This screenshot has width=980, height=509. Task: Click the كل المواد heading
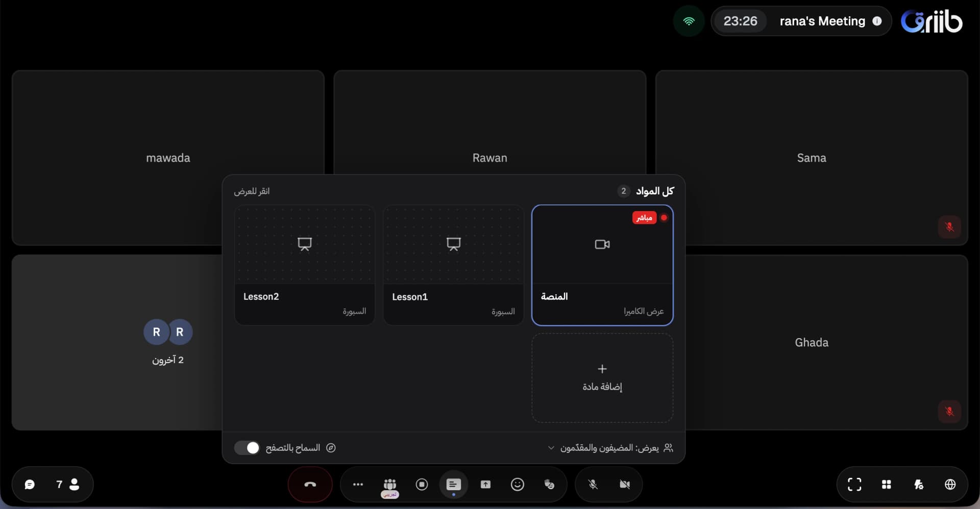tap(655, 191)
